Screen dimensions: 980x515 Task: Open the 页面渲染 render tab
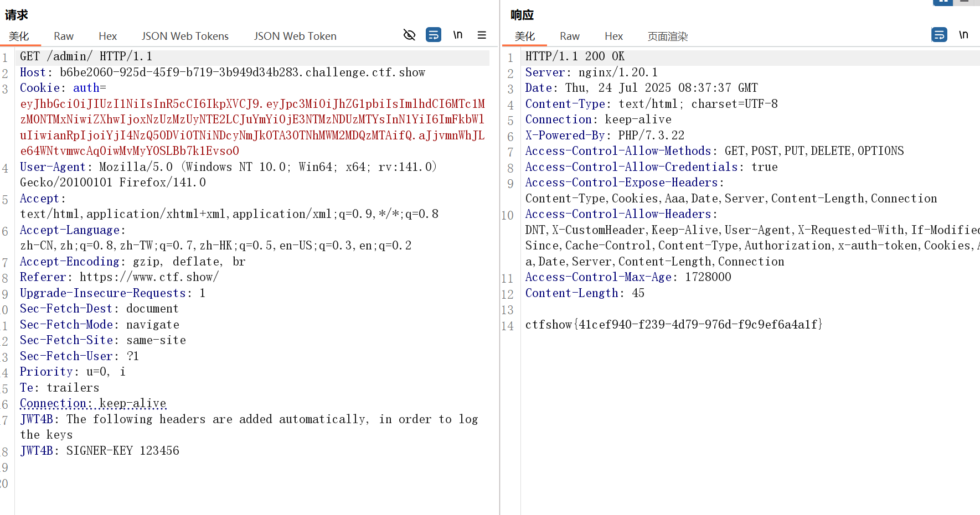click(668, 37)
